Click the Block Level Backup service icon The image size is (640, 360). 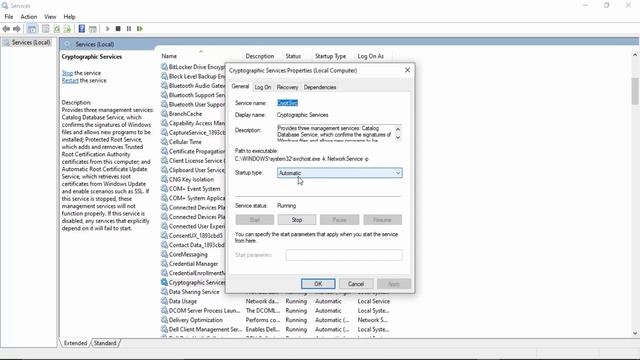pos(164,76)
